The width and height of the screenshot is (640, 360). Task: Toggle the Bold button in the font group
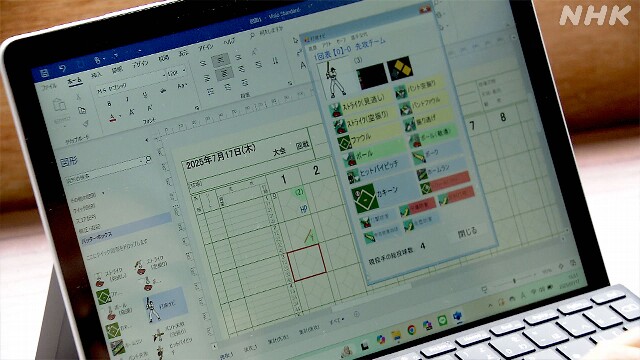pyautogui.click(x=109, y=104)
